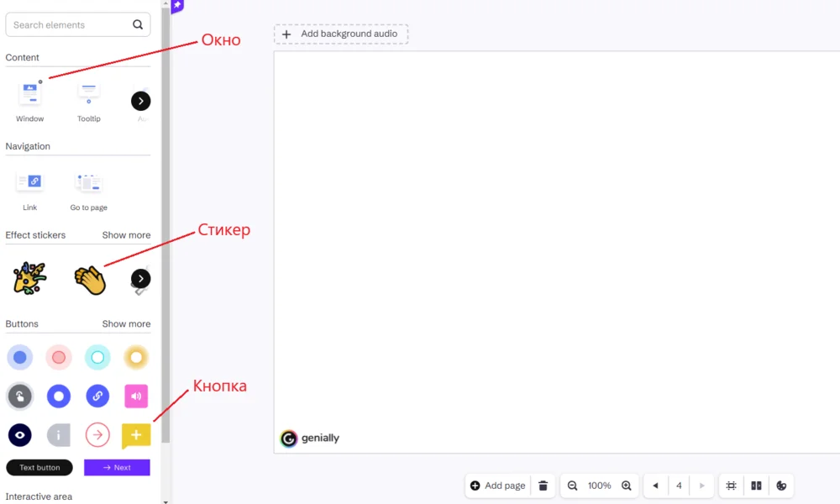
Task: Show more Effect stickers
Action: (127, 235)
